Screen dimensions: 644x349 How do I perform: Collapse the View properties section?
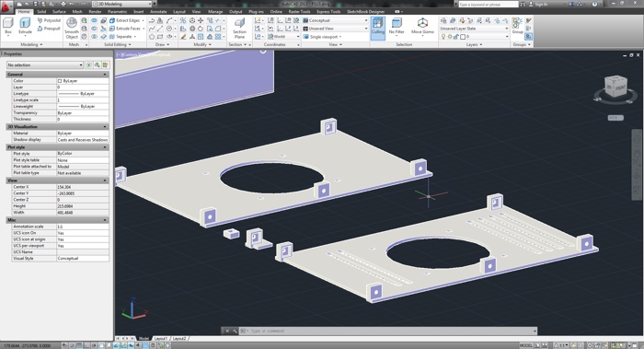pyautogui.click(x=105, y=180)
